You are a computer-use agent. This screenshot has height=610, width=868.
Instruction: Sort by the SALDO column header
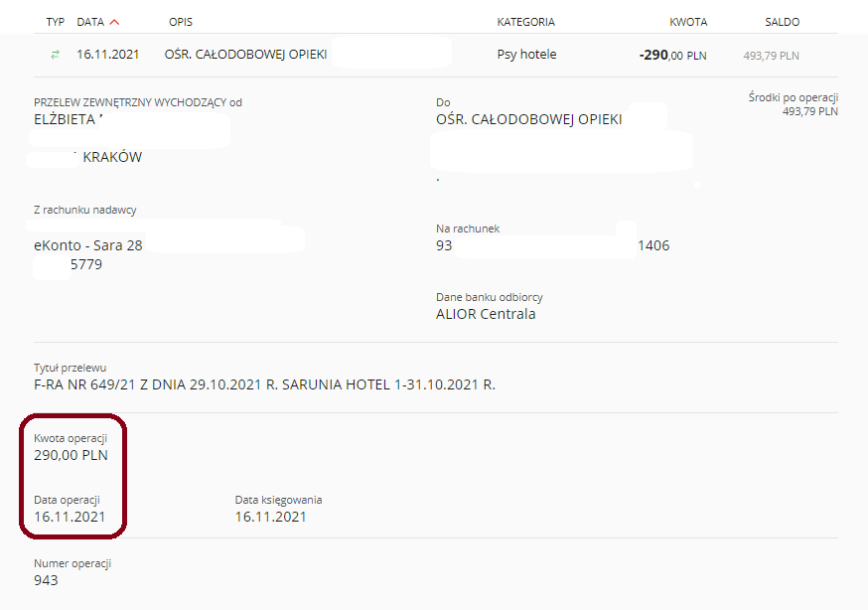pyautogui.click(x=783, y=22)
